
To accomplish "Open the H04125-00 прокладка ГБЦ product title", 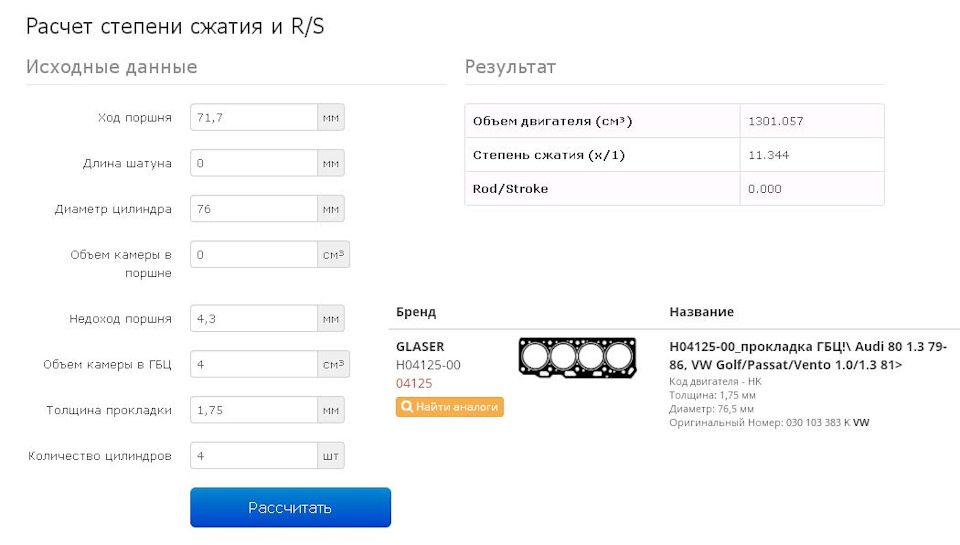I will click(x=807, y=355).
